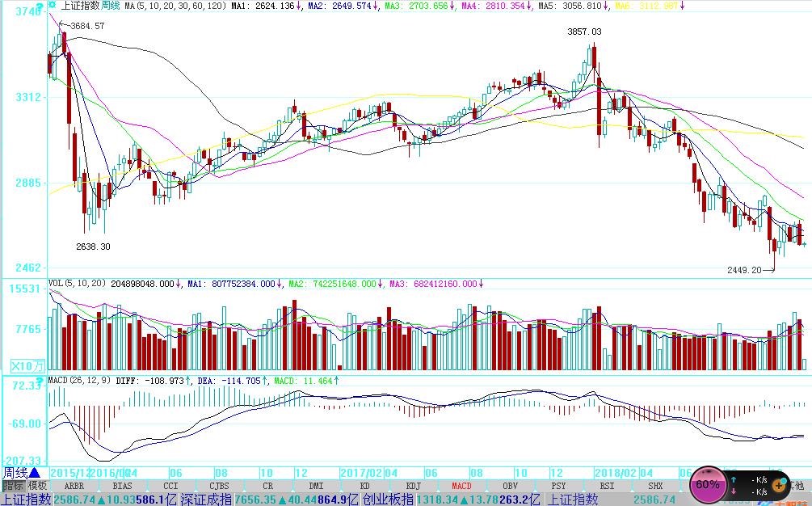Click volume MA3: 682412160.000 value

tap(433, 284)
